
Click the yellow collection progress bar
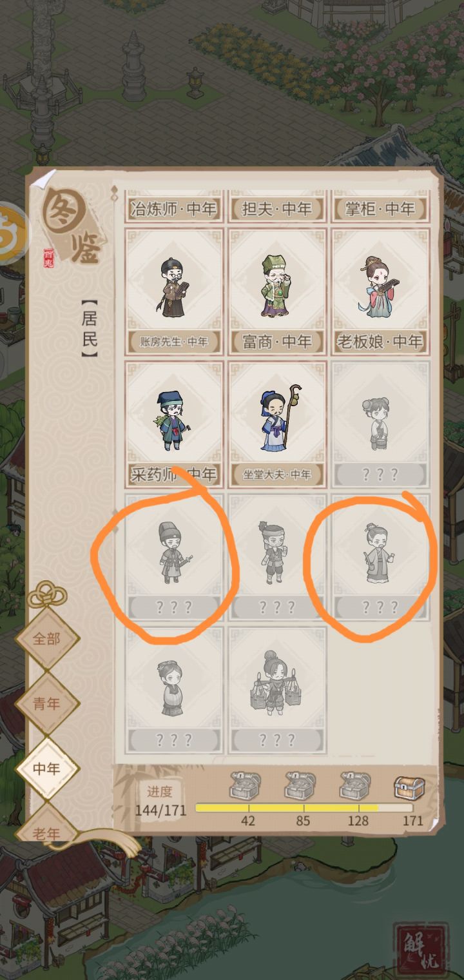pyautogui.click(x=304, y=808)
